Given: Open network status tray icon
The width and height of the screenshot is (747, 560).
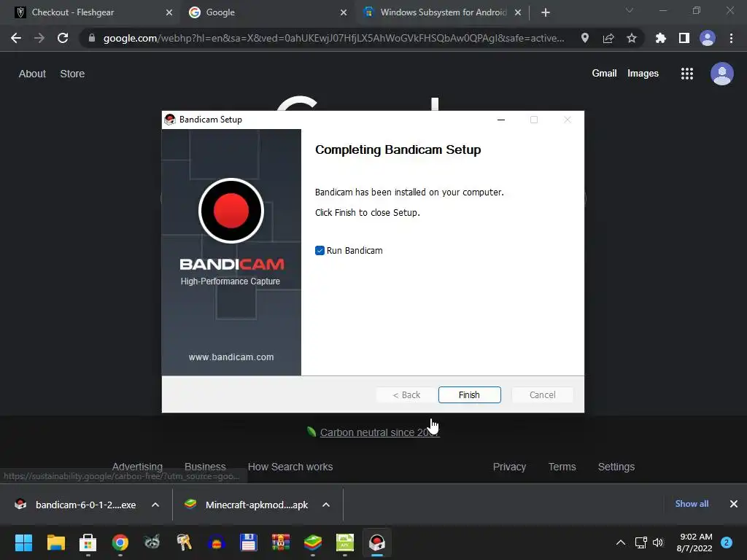Looking at the screenshot, I should click(x=640, y=542).
